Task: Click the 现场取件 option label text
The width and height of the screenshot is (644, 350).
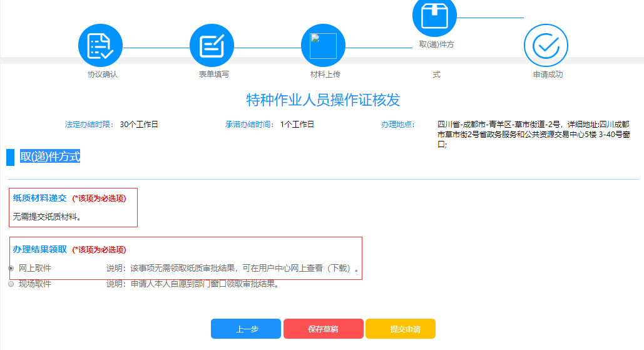Action: coord(35,284)
